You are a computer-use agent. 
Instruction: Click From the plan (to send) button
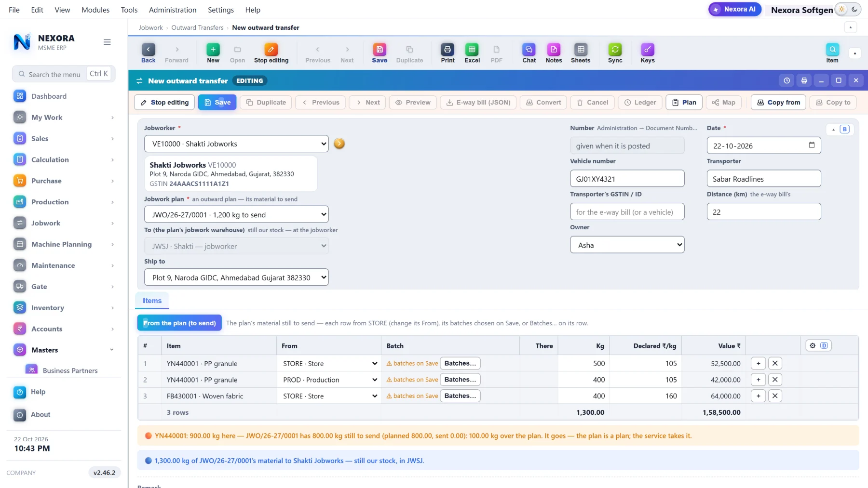click(x=179, y=323)
